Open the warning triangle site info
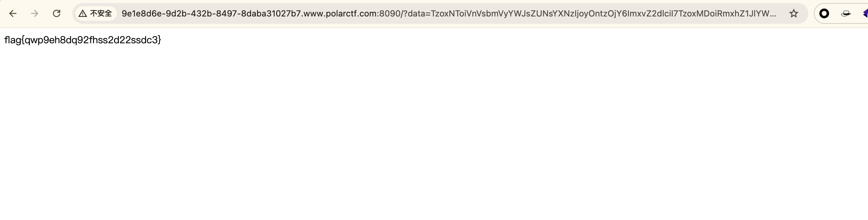 [x=83, y=13]
